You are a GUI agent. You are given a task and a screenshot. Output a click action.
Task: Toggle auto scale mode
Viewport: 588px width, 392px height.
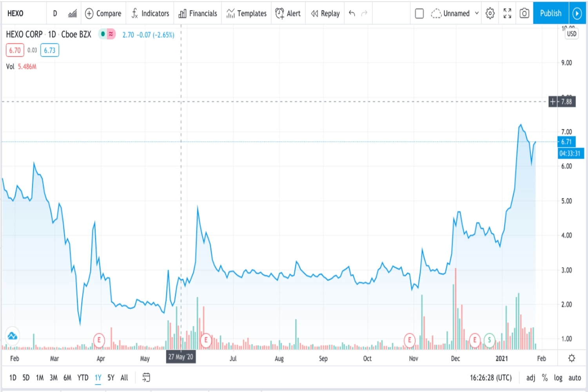(x=575, y=377)
